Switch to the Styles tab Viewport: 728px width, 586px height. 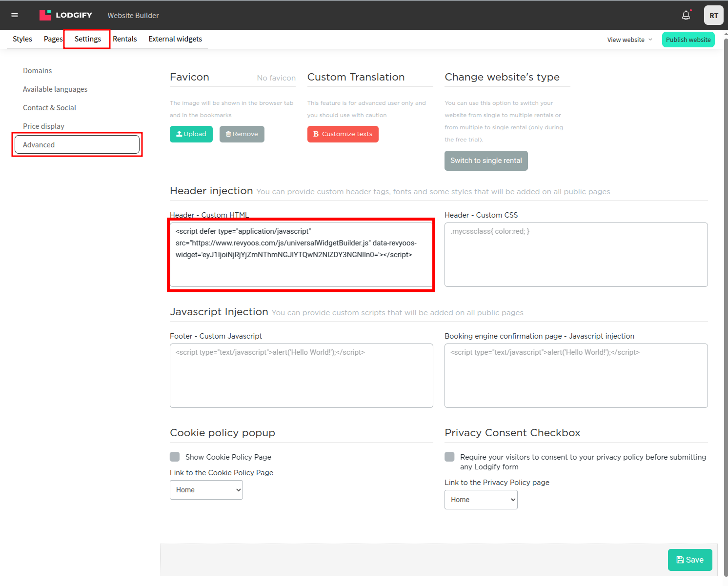coord(22,39)
